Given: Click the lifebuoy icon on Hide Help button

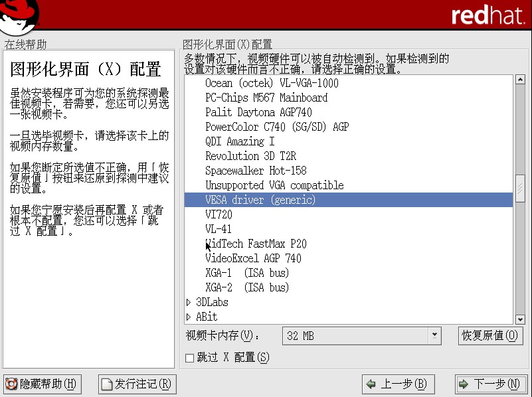Looking at the screenshot, I should tap(11, 384).
